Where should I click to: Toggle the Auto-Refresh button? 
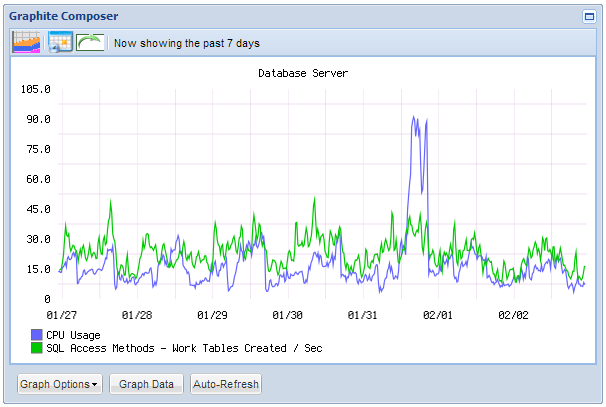226,384
